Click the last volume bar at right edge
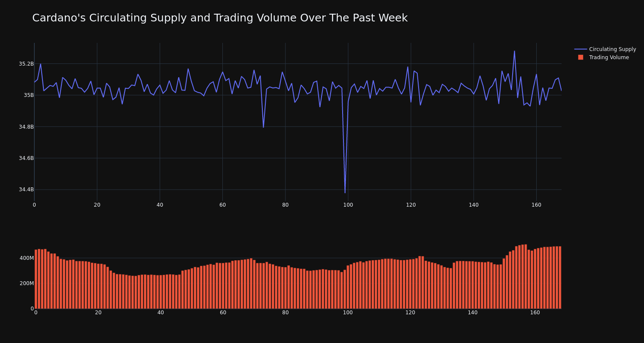This screenshot has width=644, height=343. 560,277
